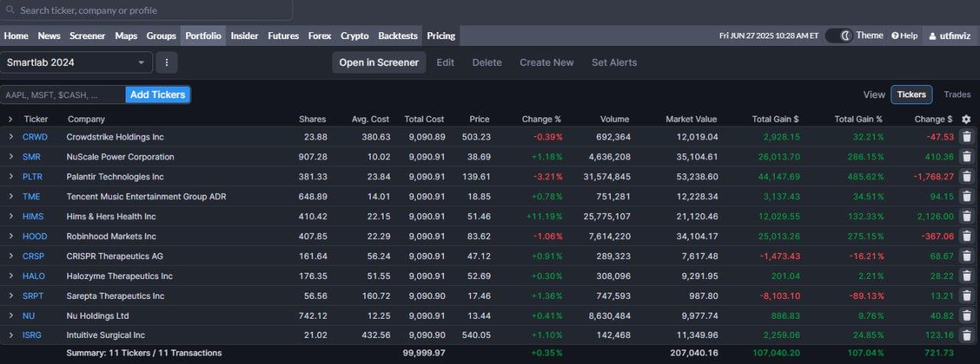Click the trash icon on ISRG row
The width and height of the screenshot is (980, 364).
coord(966,335)
